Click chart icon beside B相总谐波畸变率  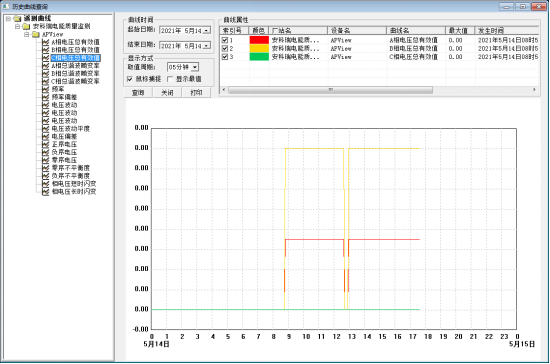click(45, 74)
